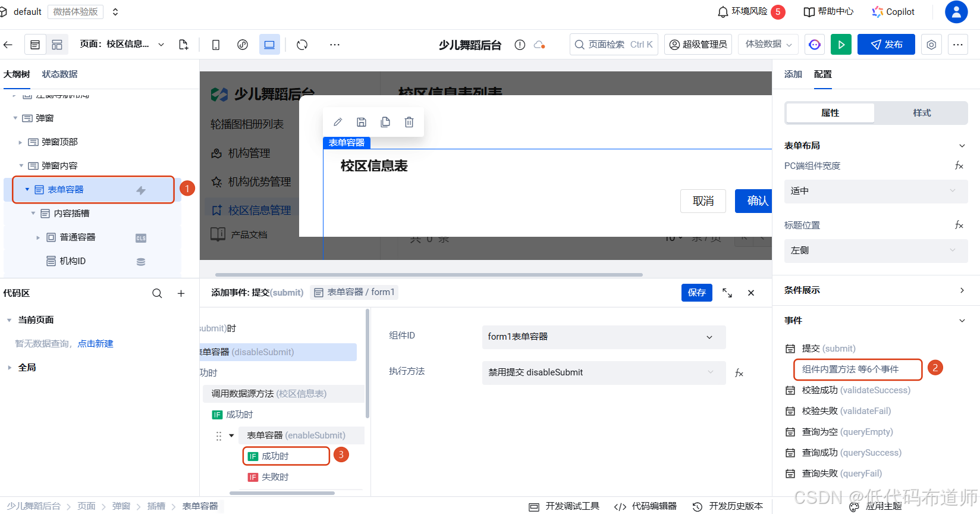Run preview with the green play button
The width and height of the screenshot is (980, 514).
pyautogui.click(x=841, y=45)
